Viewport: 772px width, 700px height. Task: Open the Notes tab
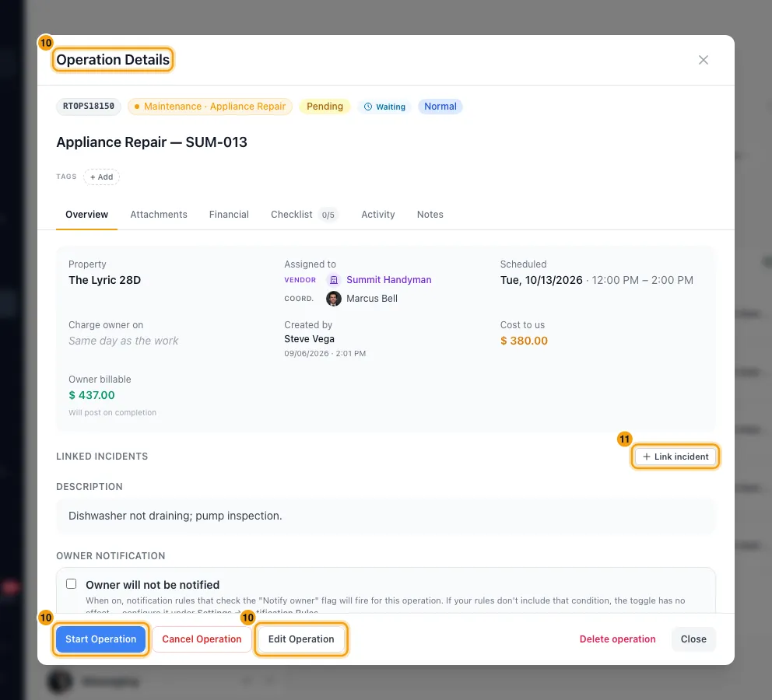click(430, 215)
